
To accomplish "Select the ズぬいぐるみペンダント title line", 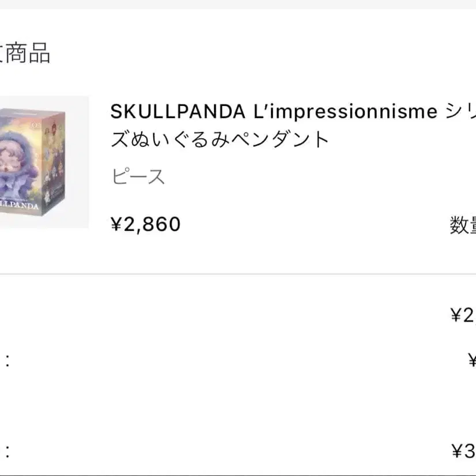I will tap(220, 140).
